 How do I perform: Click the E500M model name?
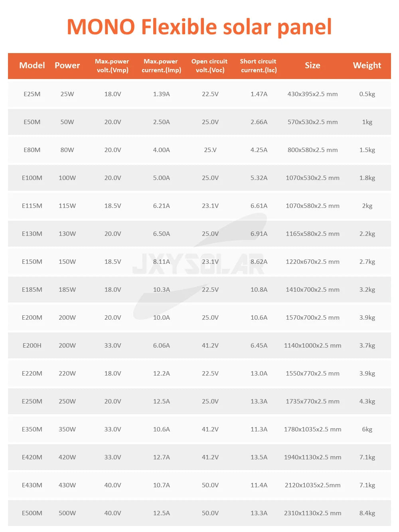click(x=32, y=513)
